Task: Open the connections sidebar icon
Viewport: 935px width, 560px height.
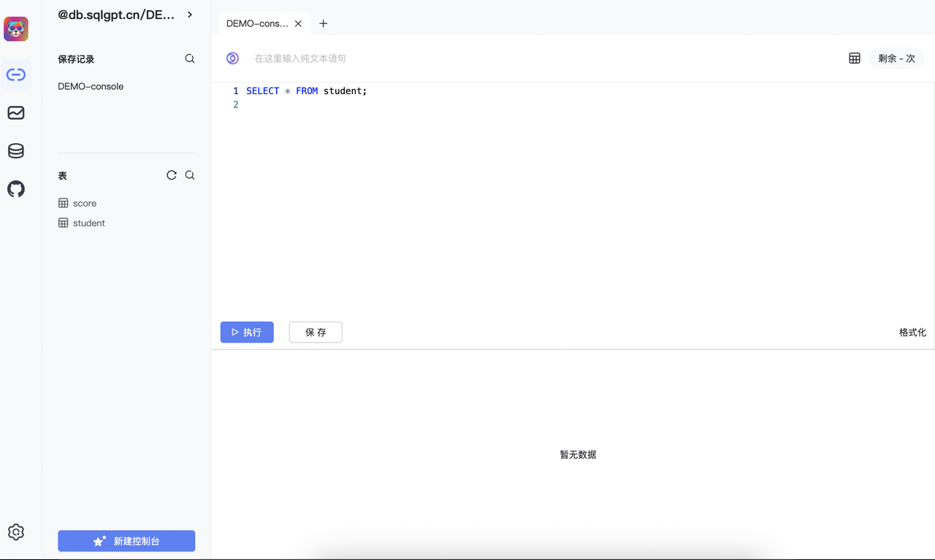Action: 16,74
